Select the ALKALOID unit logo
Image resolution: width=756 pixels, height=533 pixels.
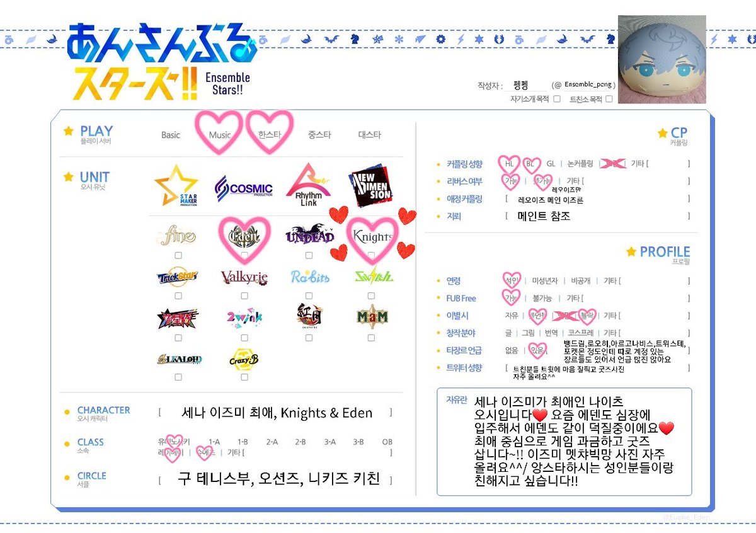[179, 359]
